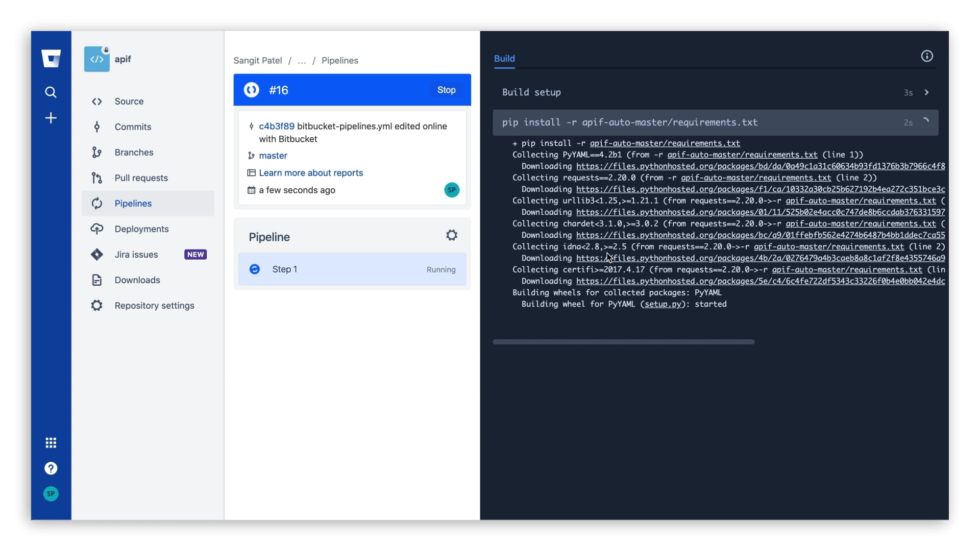Open the app switcher grid icon
The image size is (980, 551).
click(51, 443)
